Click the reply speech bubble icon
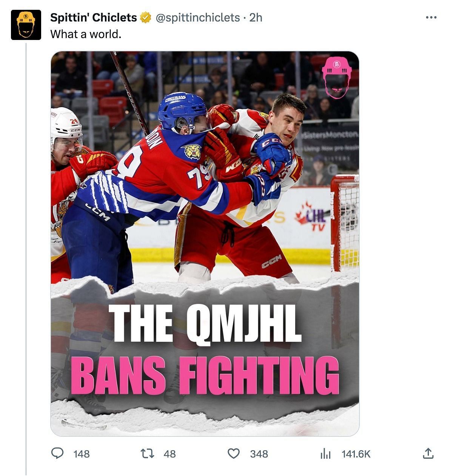The width and height of the screenshot is (450, 476). pos(57,453)
